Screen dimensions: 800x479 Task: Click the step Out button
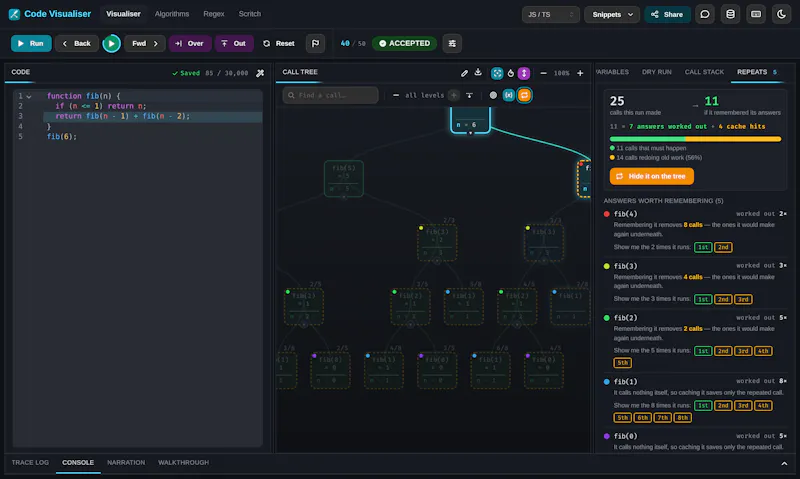234,43
